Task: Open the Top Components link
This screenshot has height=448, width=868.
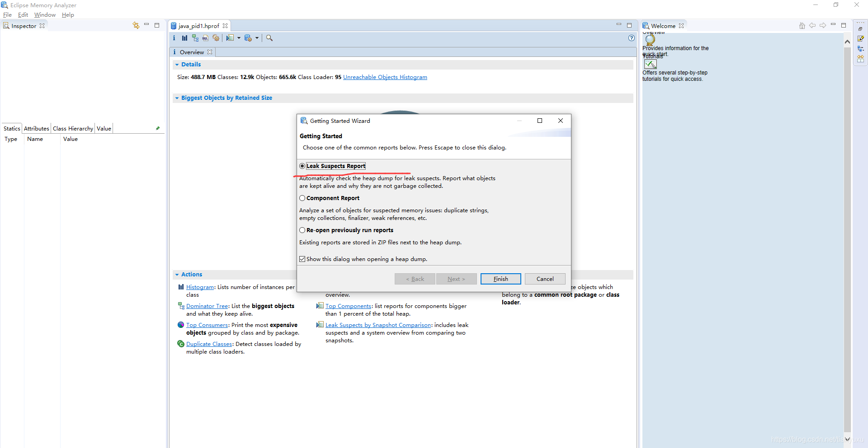Action: pos(348,306)
